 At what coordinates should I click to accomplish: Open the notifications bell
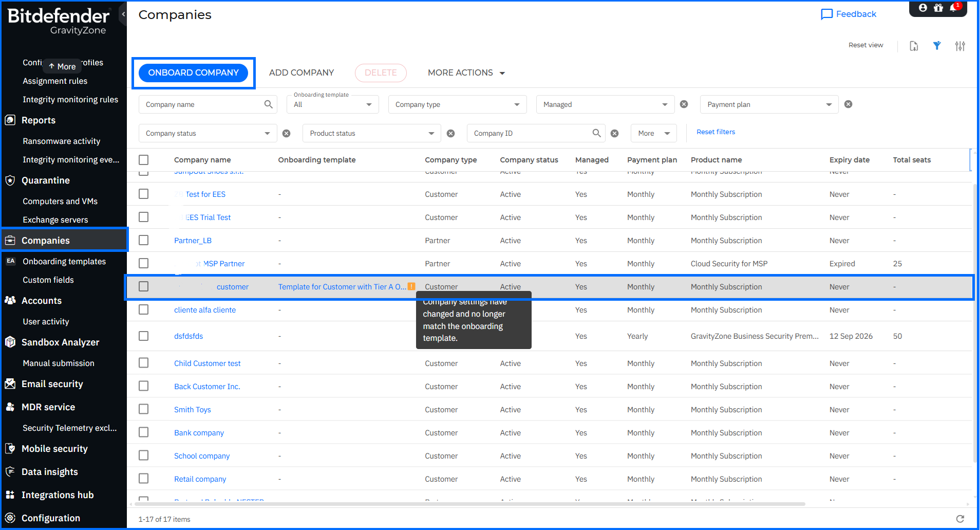pos(954,8)
